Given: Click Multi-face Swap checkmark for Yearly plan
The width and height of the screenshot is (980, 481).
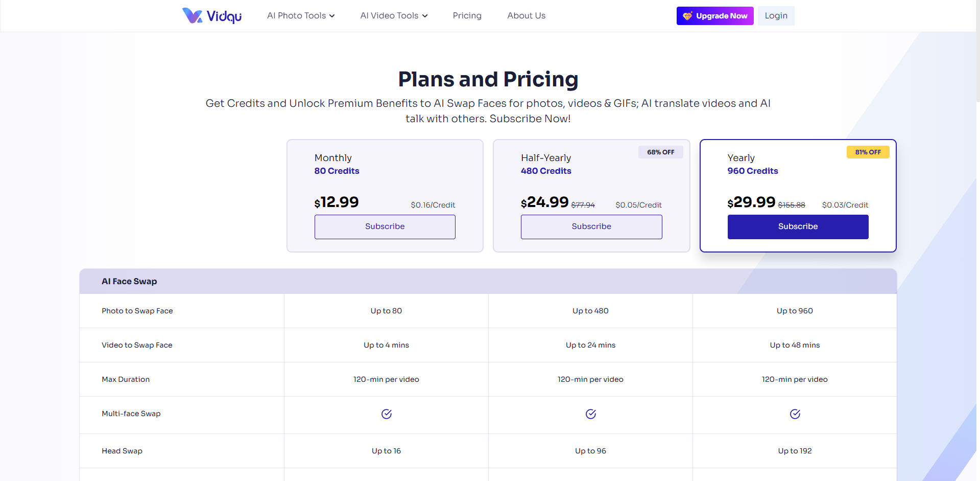Looking at the screenshot, I should tap(795, 414).
